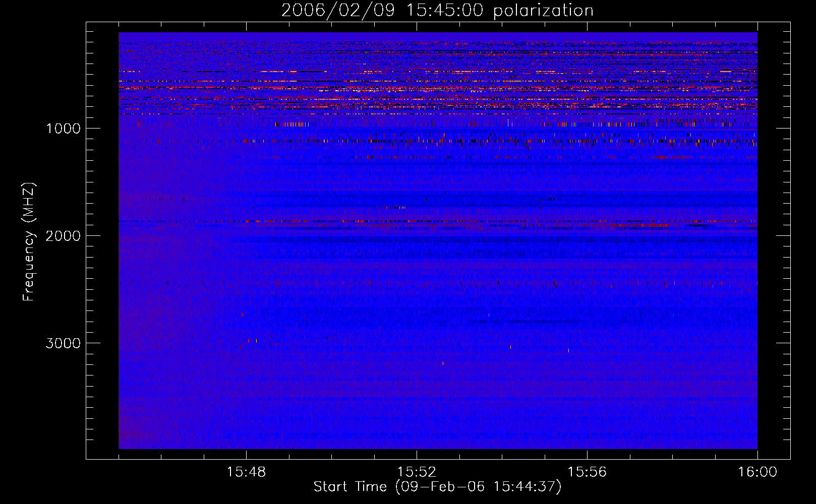Click the 15:56 time tick label
The height and width of the screenshot is (504, 816).
587,472
